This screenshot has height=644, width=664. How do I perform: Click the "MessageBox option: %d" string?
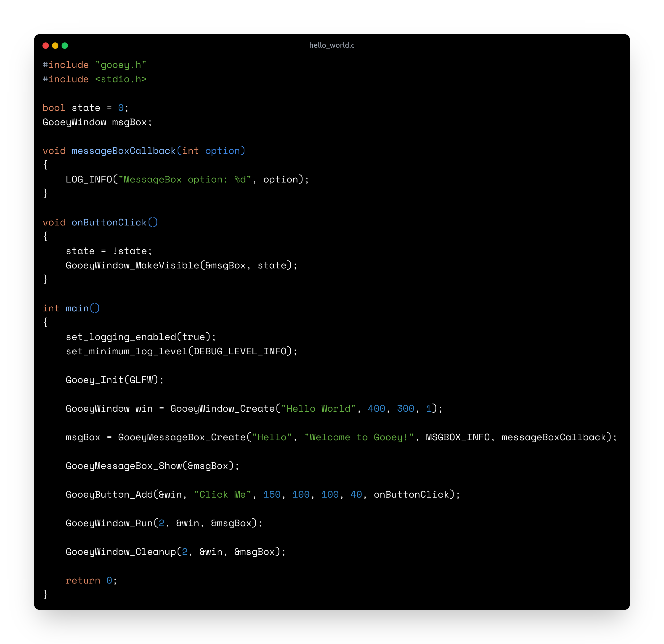coord(185,180)
